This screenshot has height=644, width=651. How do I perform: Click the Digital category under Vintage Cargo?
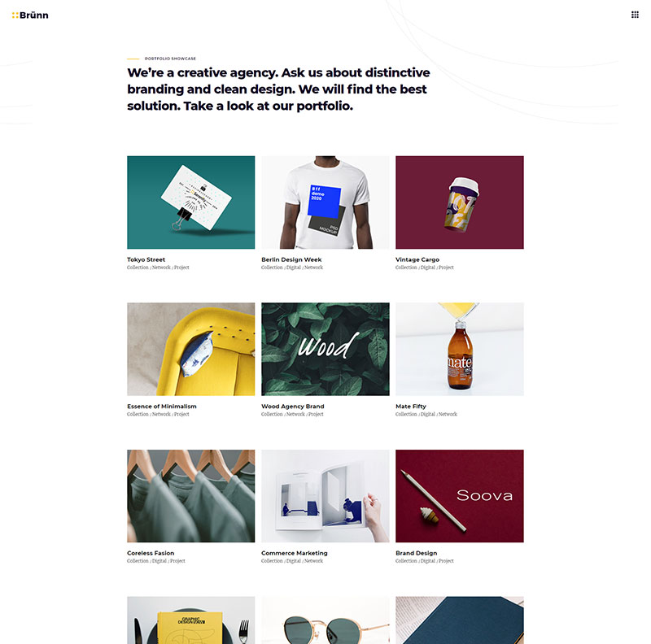(x=428, y=268)
